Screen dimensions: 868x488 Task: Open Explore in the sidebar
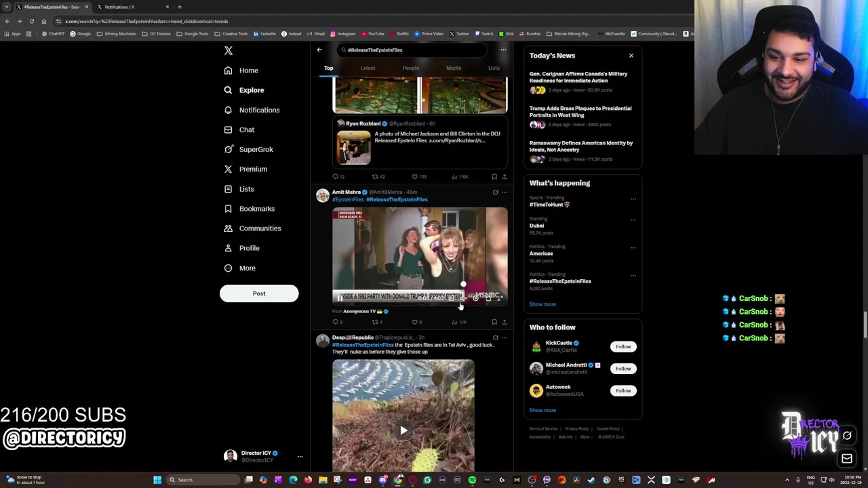[x=244, y=90]
